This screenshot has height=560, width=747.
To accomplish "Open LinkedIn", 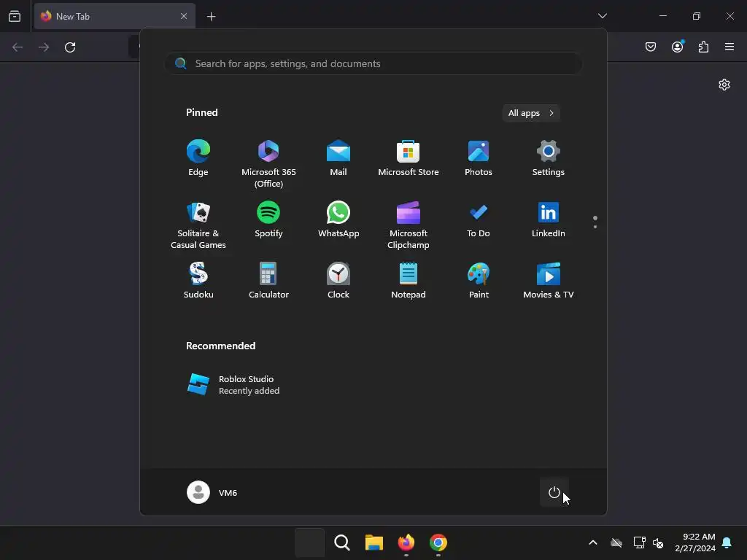I will pyautogui.click(x=549, y=219).
